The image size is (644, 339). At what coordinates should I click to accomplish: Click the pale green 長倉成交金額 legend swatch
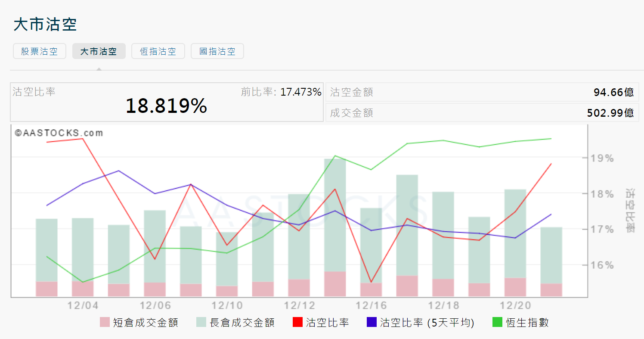click(201, 322)
